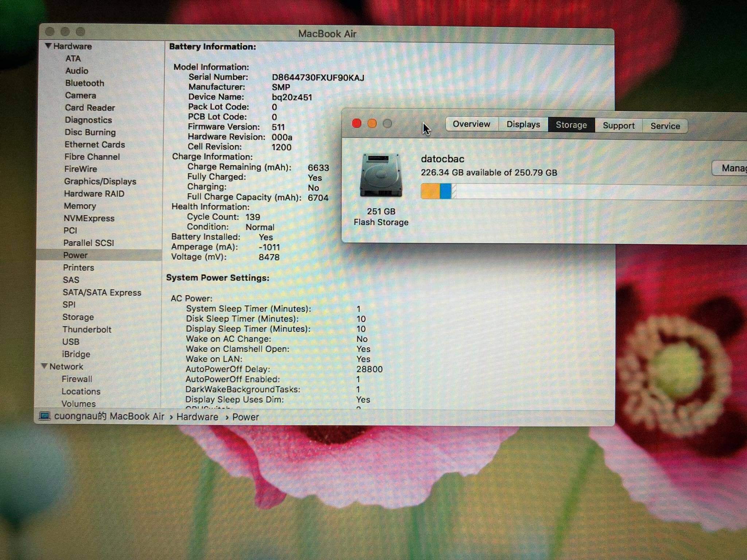Select Memory in the sidebar

tap(80, 206)
